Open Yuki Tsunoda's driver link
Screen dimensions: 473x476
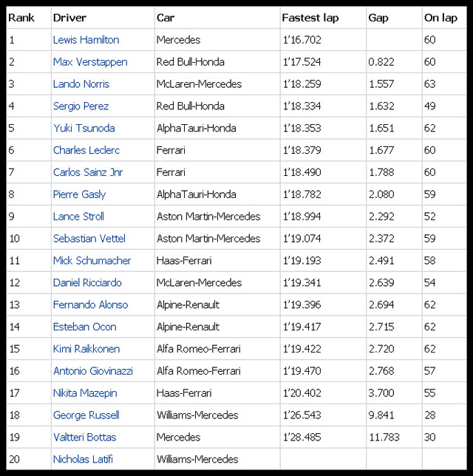click(x=84, y=128)
